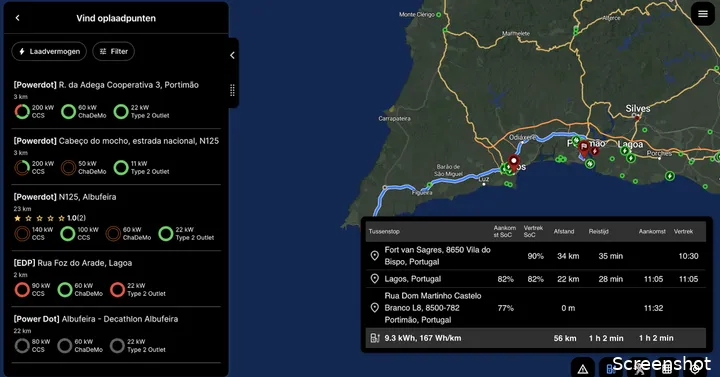Click the red destination flag pin at Portimão

pos(584,148)
